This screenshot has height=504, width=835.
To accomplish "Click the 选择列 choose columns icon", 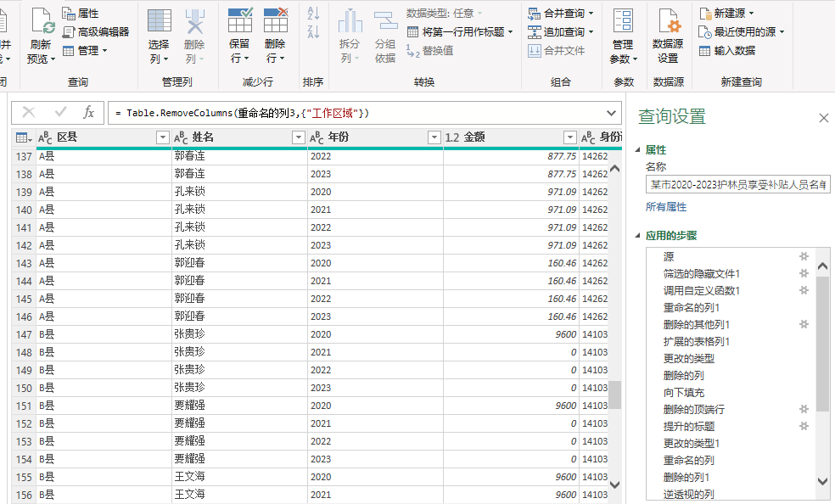I will click(160, 21).
